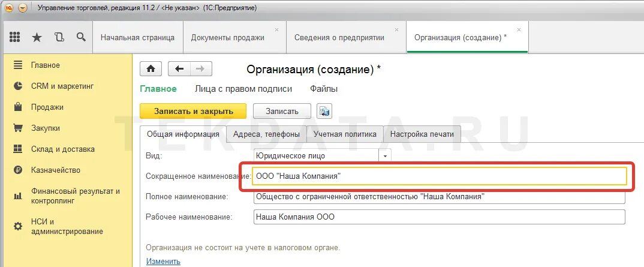Click the 1C application logo icon

(8, 8)
